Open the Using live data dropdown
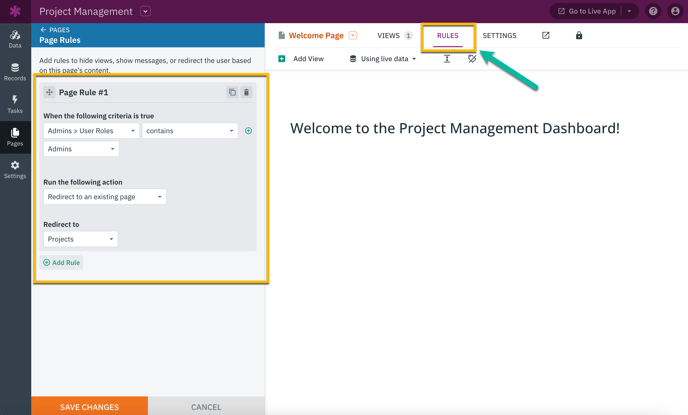This screenshot has width=688, height=415. click(x=383, y=59)
